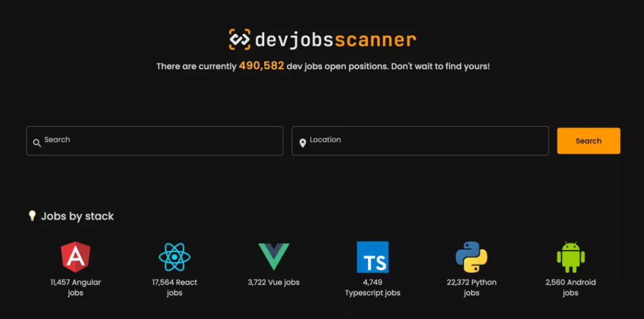The width and height of the screenshot is (644, 319).
Task: Click the location pin icon
Action: [x=303, y=143]
